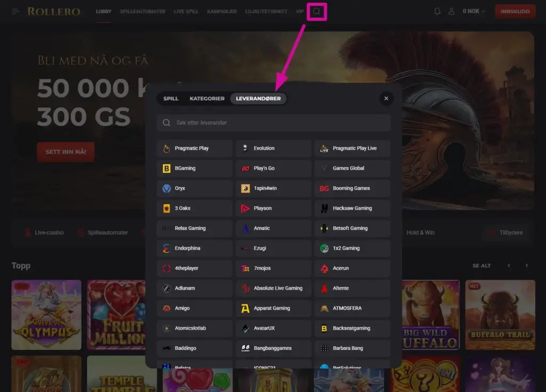Select Games Global provider
Viewport: 546px width, 392px height.
pyautogui.click(x=352, y=169)
